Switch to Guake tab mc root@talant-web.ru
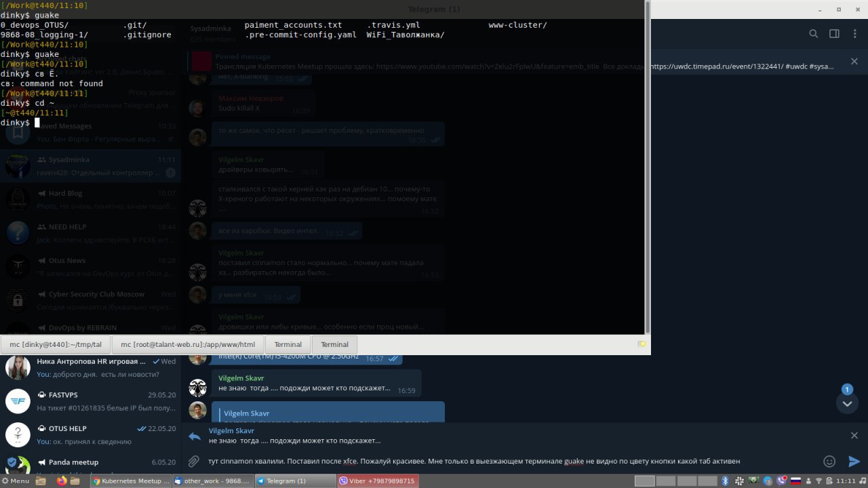 coord(188,344)
